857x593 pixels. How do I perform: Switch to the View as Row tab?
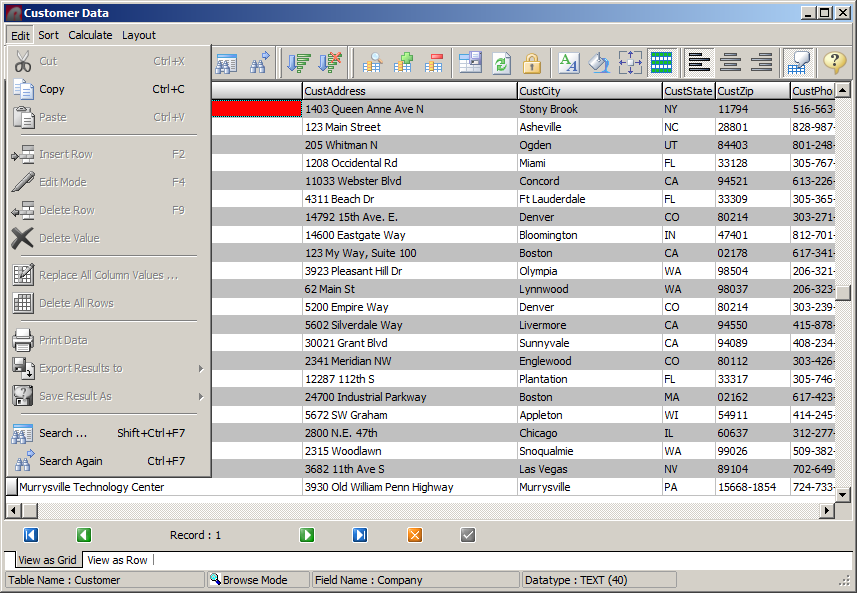click(x=117, y=560)
